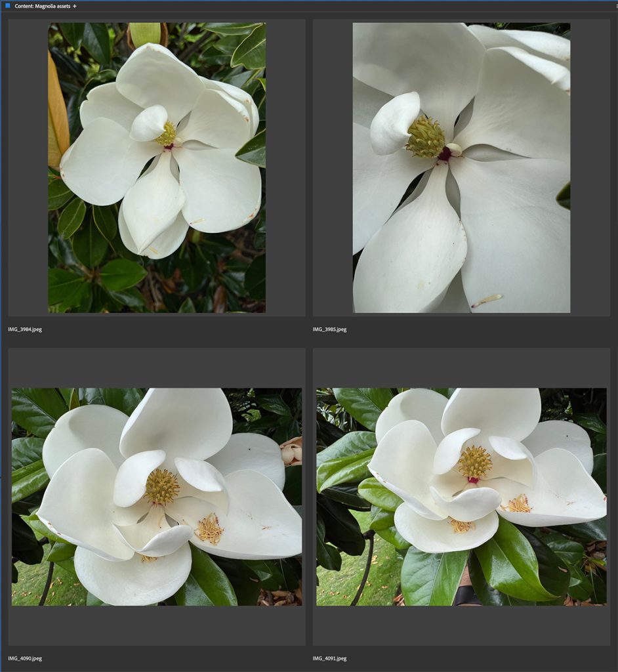Click gray margin right of IMG_3985 photo
The image size is (618, 672).
pyautogui.click(x=590, y=168)
